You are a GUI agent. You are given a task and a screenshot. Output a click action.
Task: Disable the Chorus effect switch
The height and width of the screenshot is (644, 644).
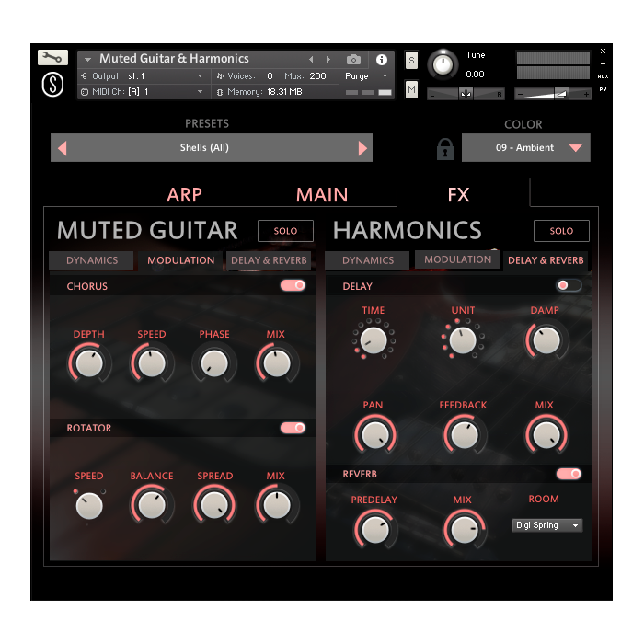tap(293, 286)
